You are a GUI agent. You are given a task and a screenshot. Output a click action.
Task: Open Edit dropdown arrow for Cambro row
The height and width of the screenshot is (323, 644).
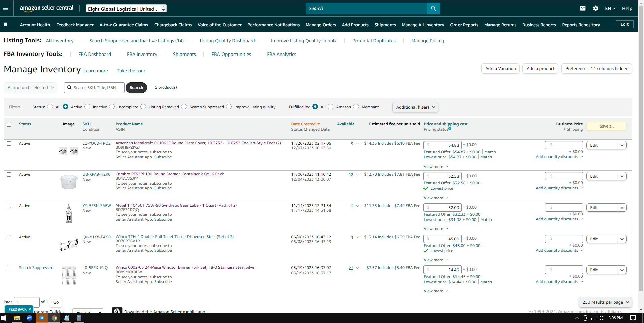[x=622, y=176]
